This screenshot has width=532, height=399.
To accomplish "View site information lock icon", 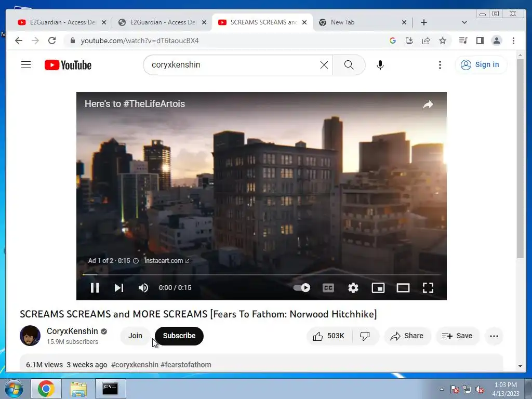I will (x=72, y=41).
